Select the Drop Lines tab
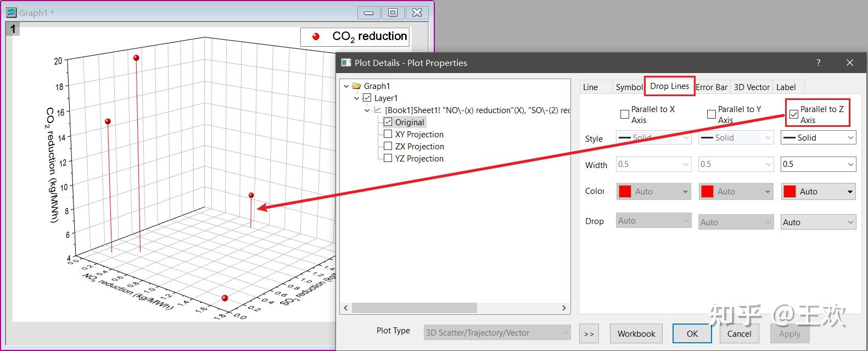 tap(669, 86)
